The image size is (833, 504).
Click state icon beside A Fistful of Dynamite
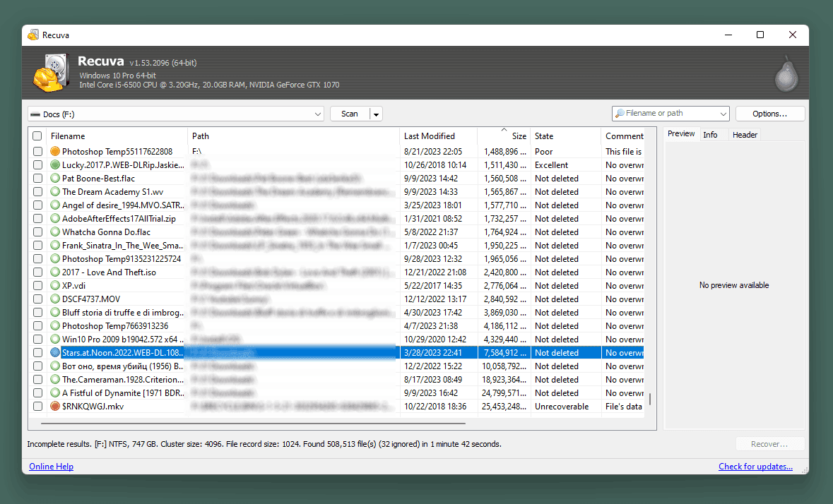pos(54,392)
